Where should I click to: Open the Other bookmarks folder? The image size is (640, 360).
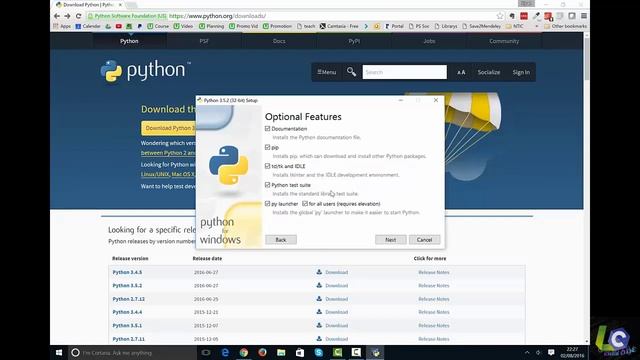click(566, 26)
